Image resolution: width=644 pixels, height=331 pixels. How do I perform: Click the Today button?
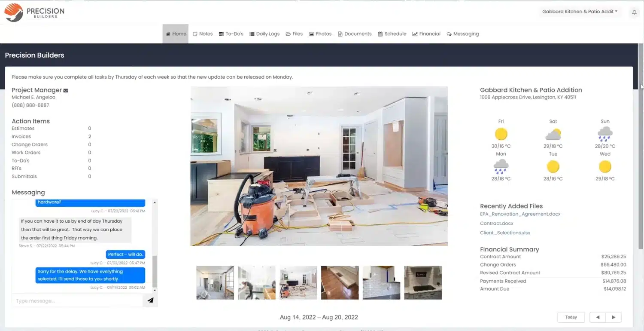(571, 317)
